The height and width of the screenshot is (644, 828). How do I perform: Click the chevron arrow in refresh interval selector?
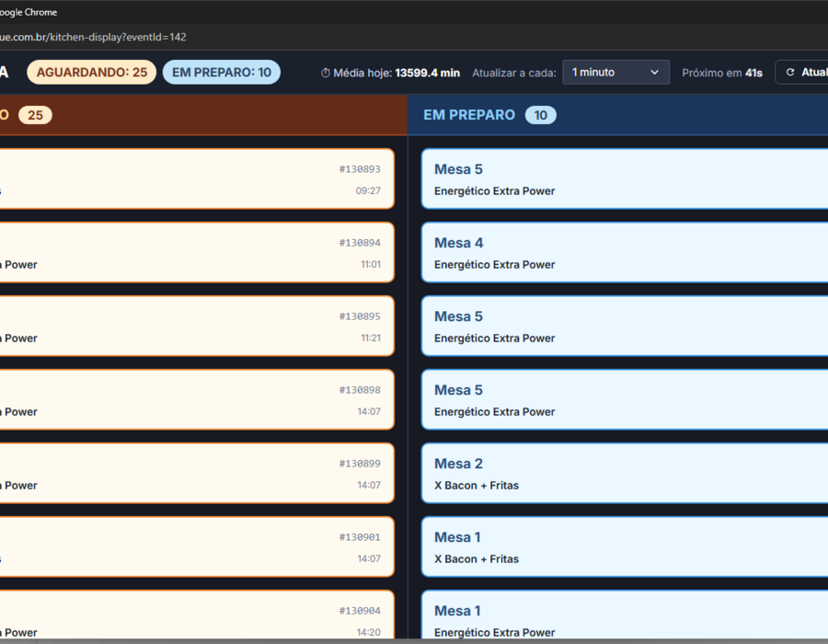[x=654, y=73]
